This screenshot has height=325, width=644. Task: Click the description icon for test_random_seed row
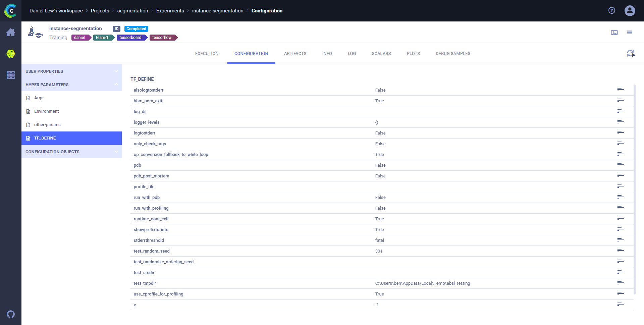click(621, 251)
